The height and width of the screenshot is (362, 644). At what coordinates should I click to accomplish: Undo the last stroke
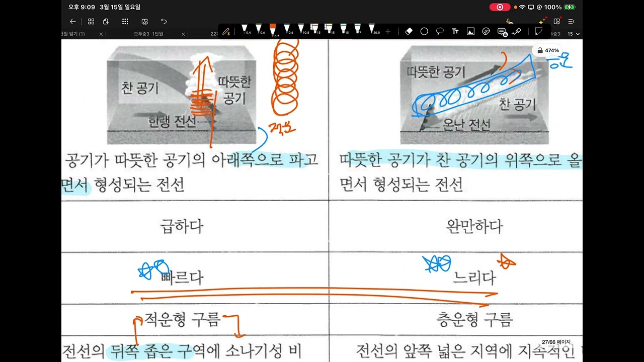tap(164, 22)
